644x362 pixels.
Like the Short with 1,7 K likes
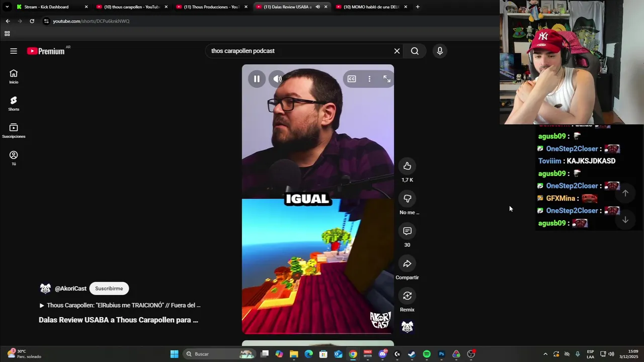click(407, 166)
